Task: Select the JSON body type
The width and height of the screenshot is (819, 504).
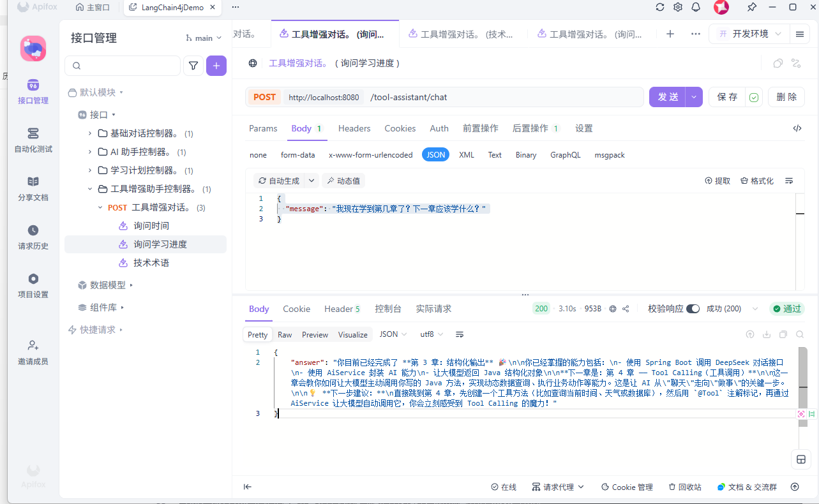Action: pyautogui.click(x=436, y=155)
